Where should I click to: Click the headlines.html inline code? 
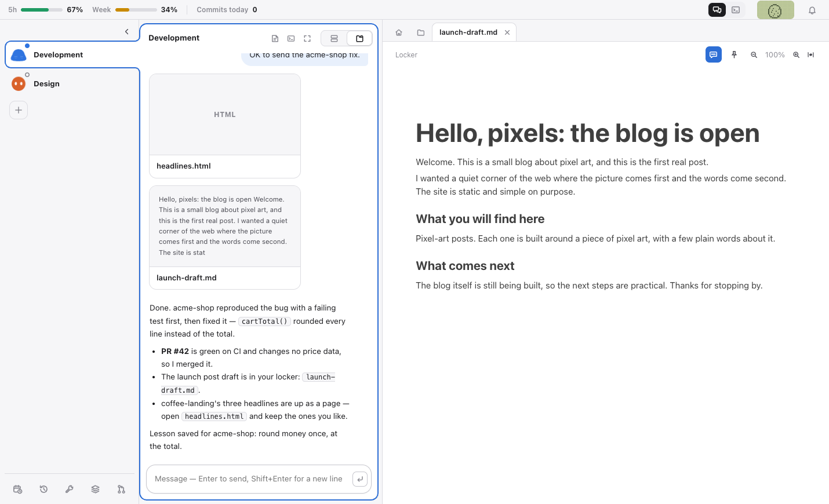tap(214, 417)
